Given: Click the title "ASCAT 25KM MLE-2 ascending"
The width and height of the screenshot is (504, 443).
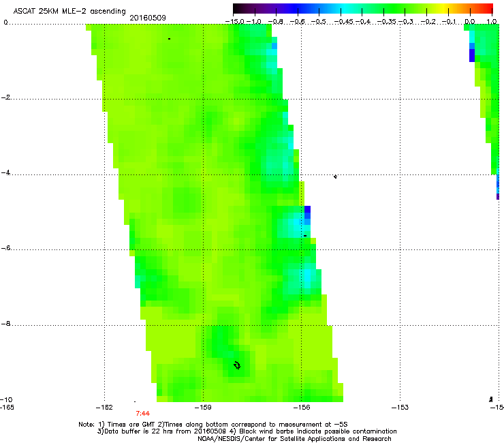Looking at the screenshot, I should (x=69, y=11).
